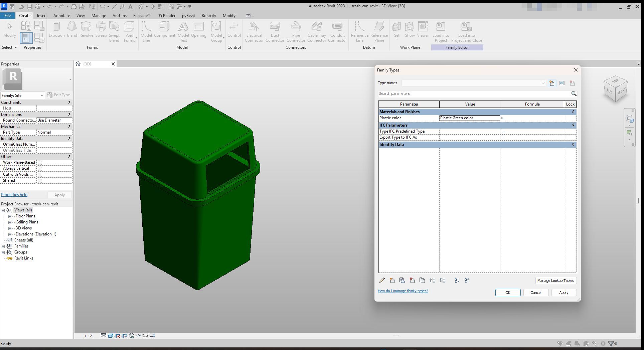Viewport: 644px width, 350px height.
Task: Select the Revolve tool
Action: pos(86,29)
